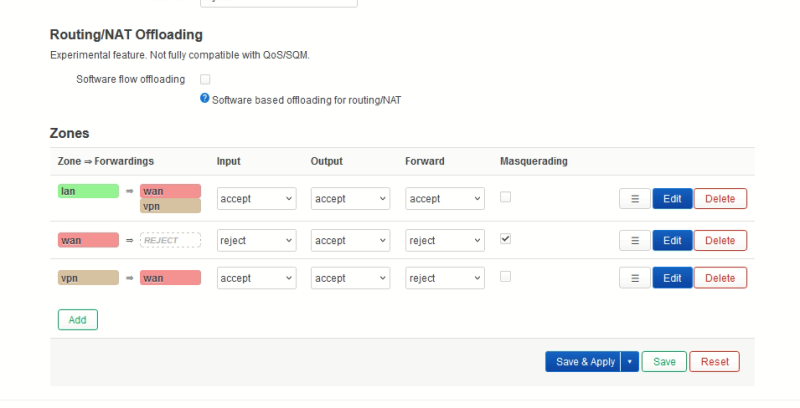The height and width of the screenshot is (408, 800).
Task: Add a new firewall zone
Action: [78, 320]
